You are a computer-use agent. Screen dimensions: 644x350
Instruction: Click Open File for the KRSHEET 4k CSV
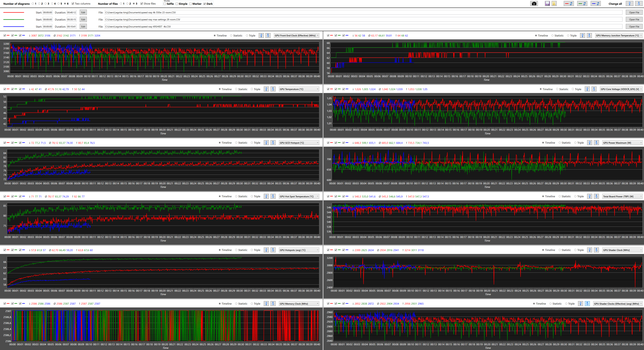pyautogui.click(x=634, y=27)
